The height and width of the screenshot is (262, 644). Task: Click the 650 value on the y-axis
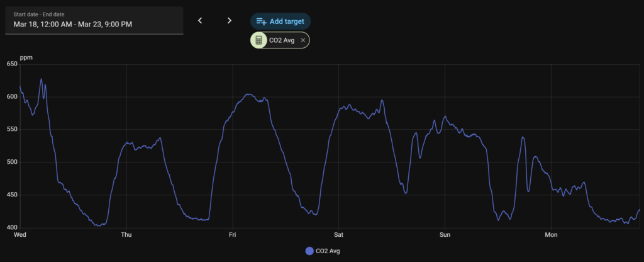(11, 64)
